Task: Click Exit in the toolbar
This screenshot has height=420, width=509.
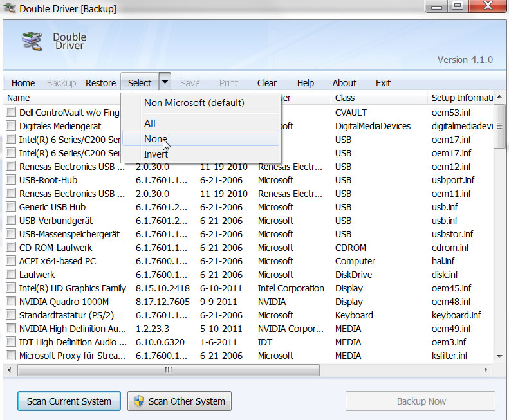Action: coord(383,83)
